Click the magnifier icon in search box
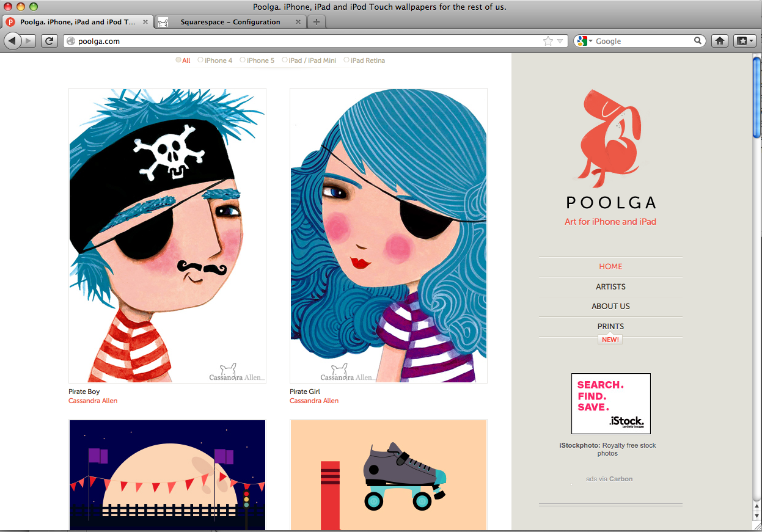The image size is (762, 532). pyautogui.click(x=698, y=41)
